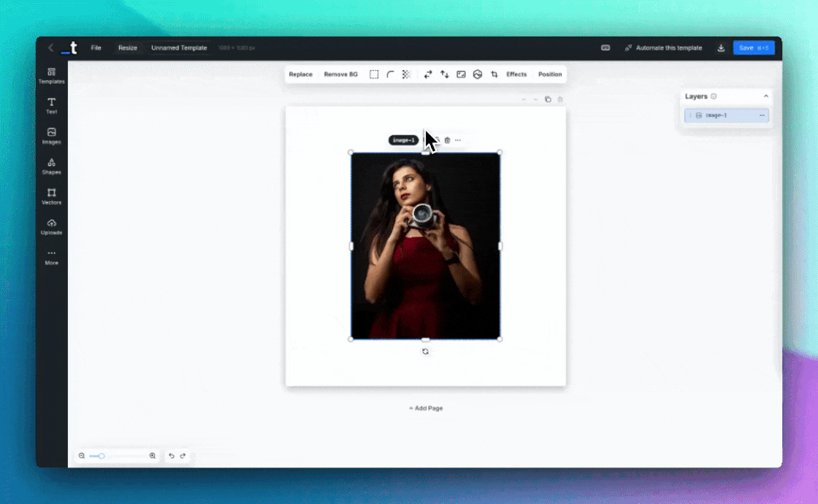The width and height of the screenshot is (818, 504).
Task: Open the Shapes sidebar panel
Action: pos(51,166)
